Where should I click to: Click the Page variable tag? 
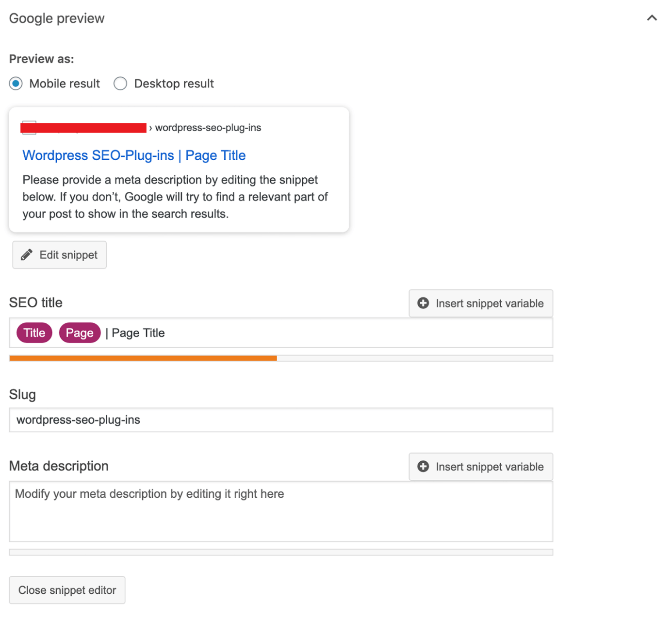(x=80, y=333)
